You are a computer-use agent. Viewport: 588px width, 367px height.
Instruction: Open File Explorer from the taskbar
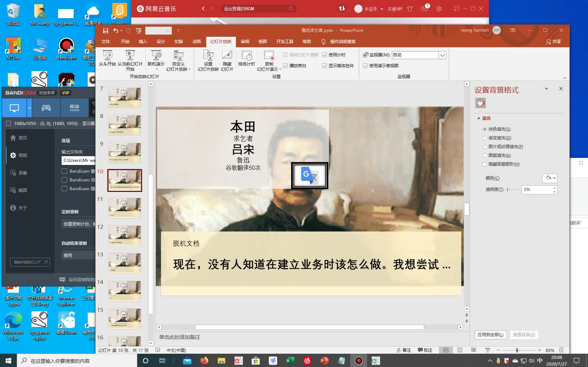click(x=221, y=360)
